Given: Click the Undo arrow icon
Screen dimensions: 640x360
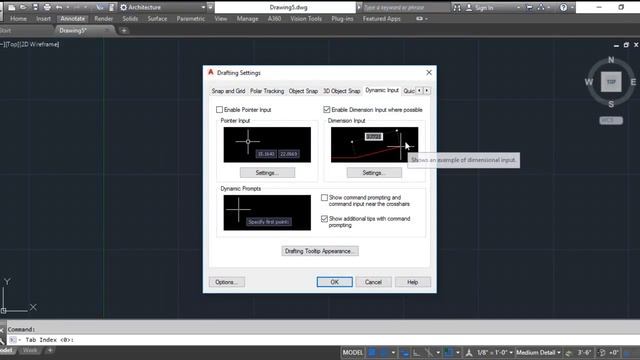Looking at the screenshot, I should click(x=59, y=7).
